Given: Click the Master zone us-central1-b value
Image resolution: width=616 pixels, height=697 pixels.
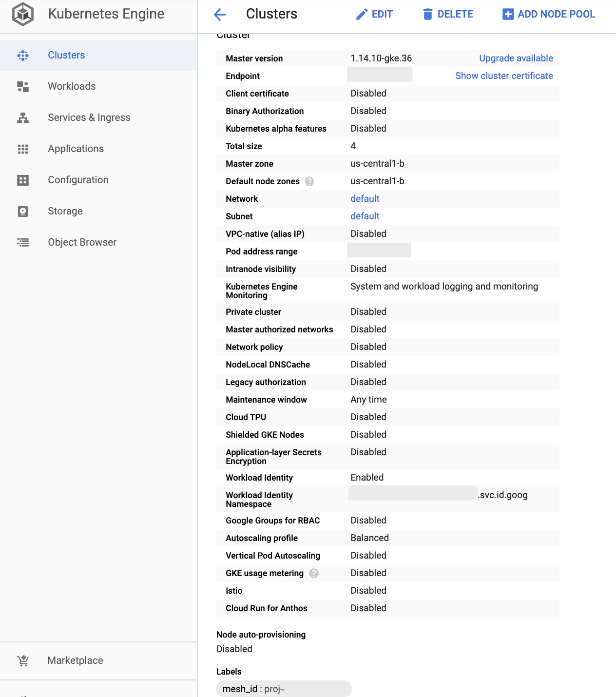Looking at the screenshot, I should [x=377, y=164].
